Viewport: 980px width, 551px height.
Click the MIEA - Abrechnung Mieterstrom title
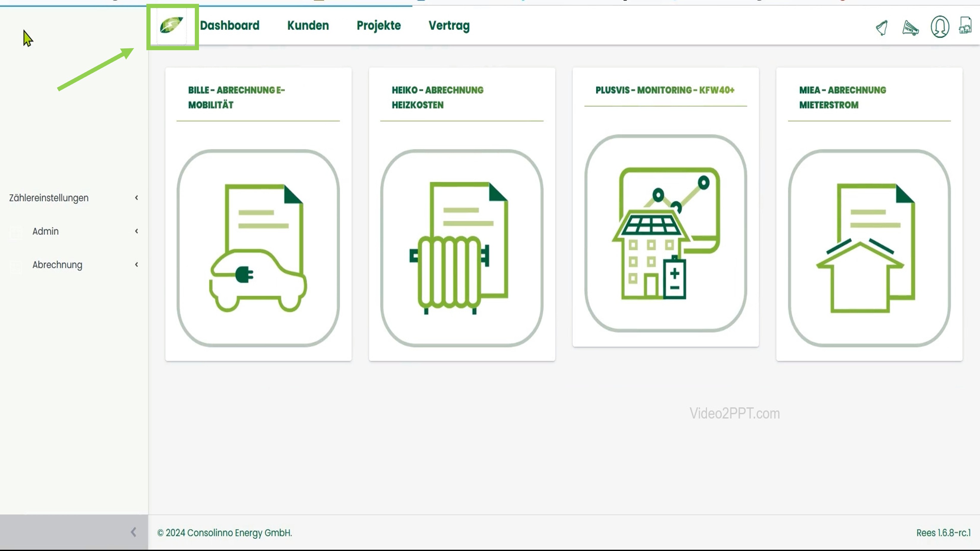click(842, 97)
